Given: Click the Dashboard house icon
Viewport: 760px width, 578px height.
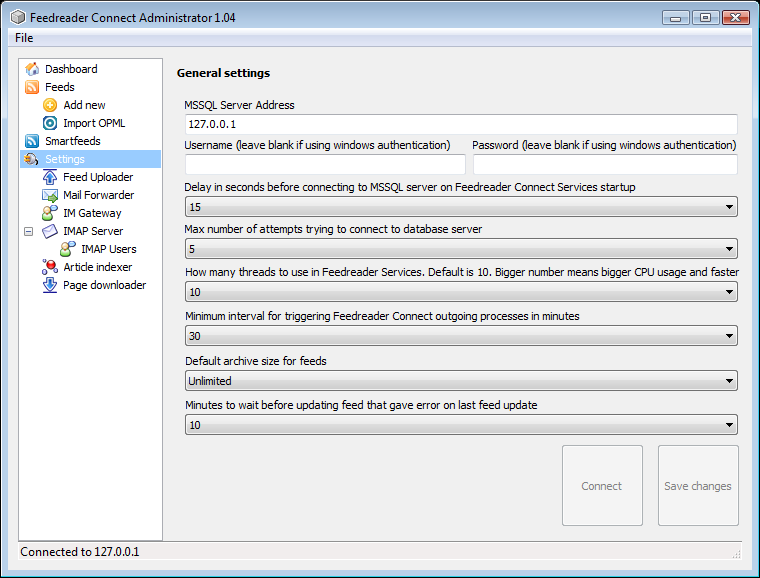Looking at the screenshot, I should [33, 69].
